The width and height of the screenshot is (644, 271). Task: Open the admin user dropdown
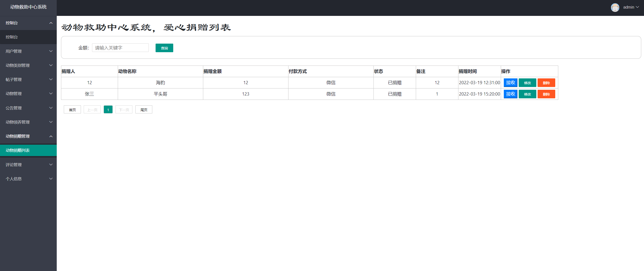point(631,7)
